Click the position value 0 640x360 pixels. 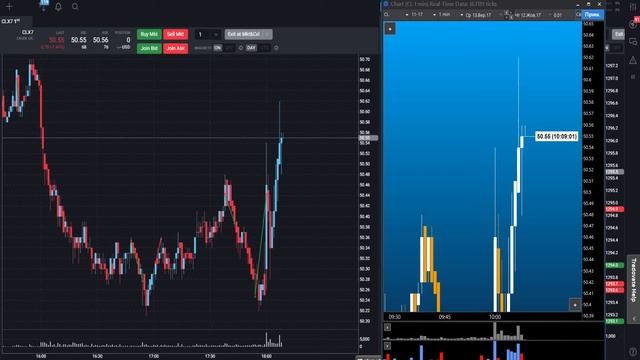[x=128, y=40]
